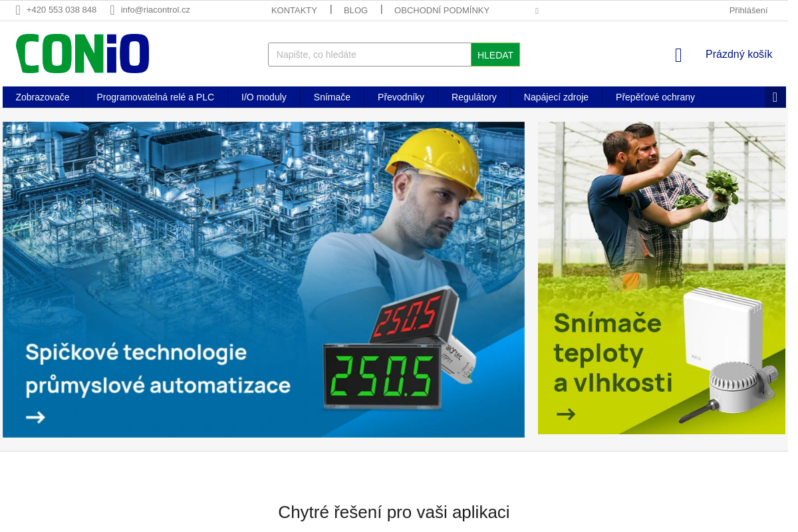798x532 pixels.
Task: Open Přepěťové ochrany category
Action: pos(655,97)
